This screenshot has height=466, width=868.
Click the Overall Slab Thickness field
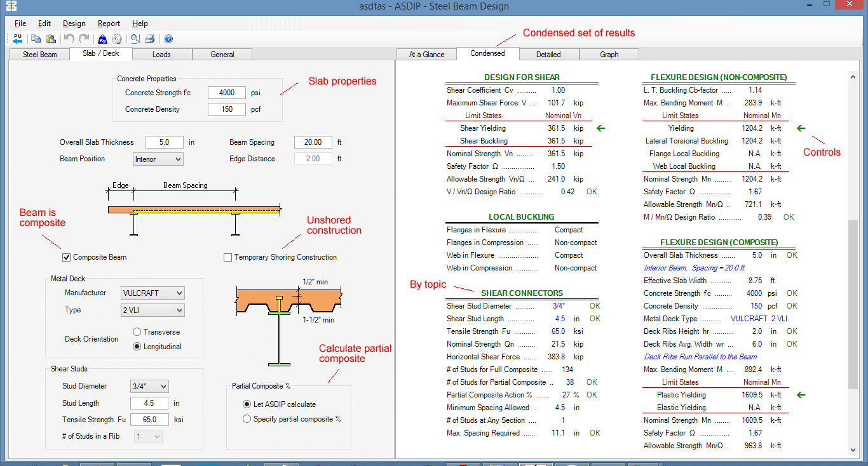pos(165,142)
